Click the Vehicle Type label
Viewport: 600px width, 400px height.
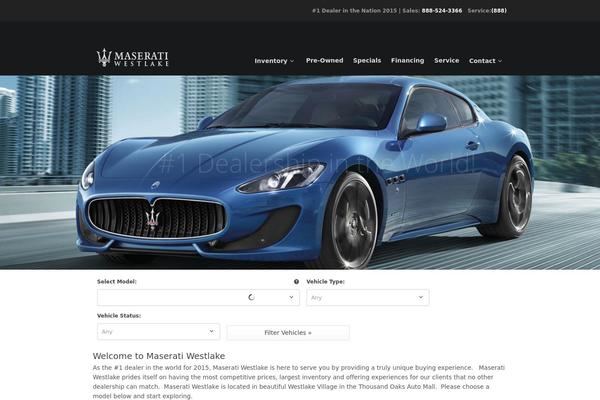click(325, 282)
